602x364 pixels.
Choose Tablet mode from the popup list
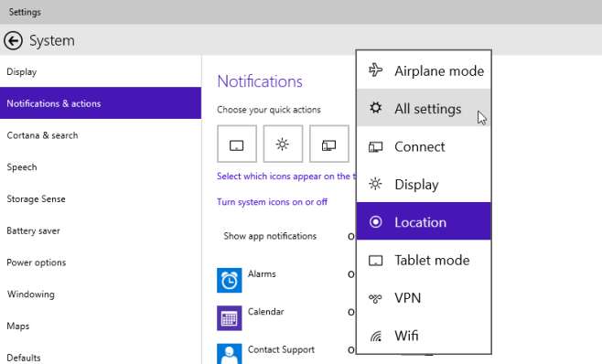[x=424, y=260]
